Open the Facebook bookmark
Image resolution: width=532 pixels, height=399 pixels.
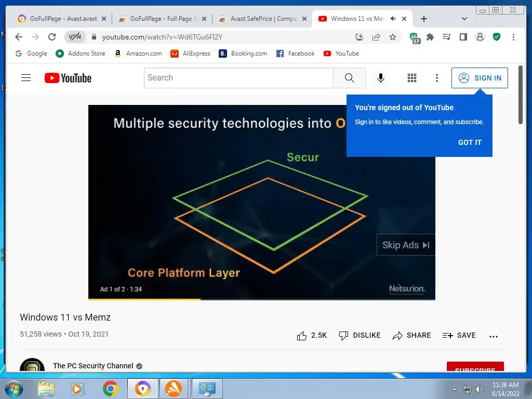coord(296,54)
